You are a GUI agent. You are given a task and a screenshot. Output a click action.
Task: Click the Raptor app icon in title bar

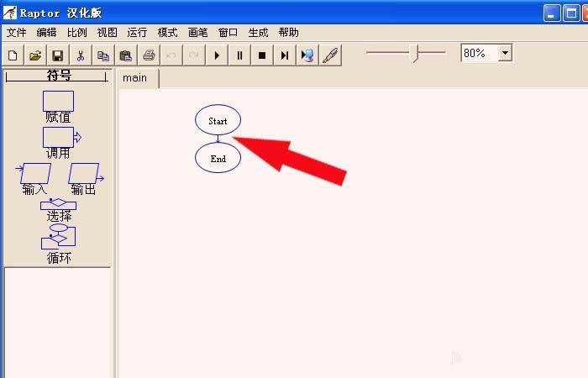coord(10,13)
